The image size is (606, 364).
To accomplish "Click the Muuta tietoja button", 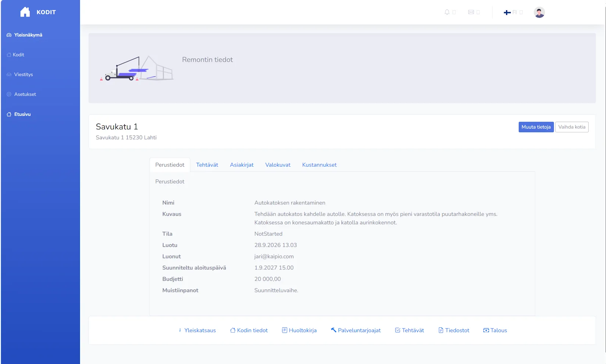I will pos(536,127).
